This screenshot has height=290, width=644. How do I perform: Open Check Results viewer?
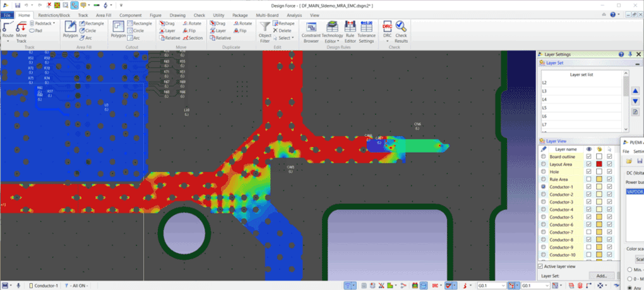tap(401, 30)
